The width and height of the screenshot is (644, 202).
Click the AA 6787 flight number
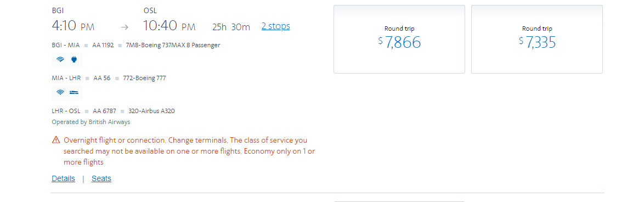click(x=104, y=111)
